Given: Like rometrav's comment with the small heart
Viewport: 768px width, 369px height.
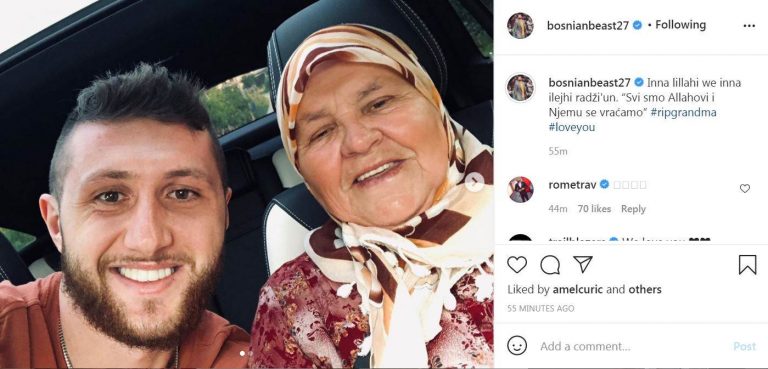Looking at the screenshot, I should [744, 189].
